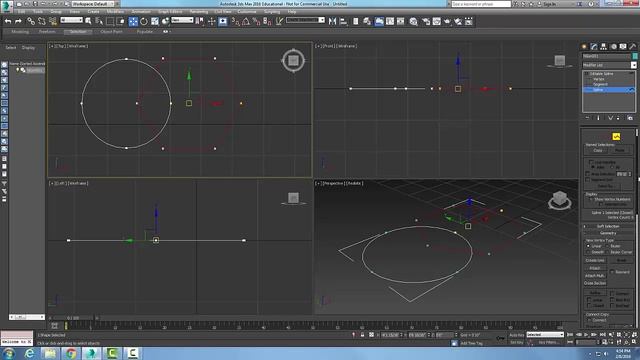640x360 pixels.
Task: Open the reference coordinate system dropdown
Action: (182, 20)
